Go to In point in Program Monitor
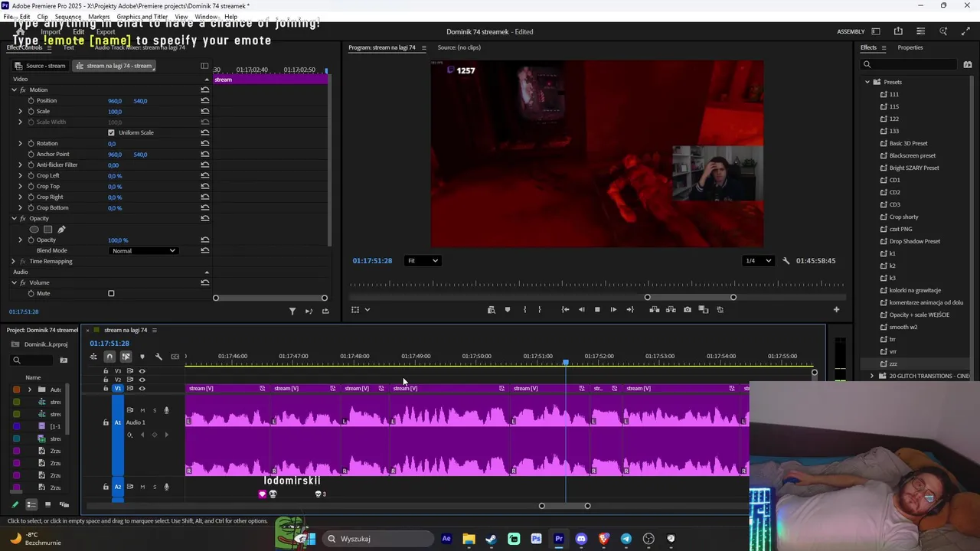Image resolution: width=980 pixels, height=551 pixels. [x=565, y=310]
